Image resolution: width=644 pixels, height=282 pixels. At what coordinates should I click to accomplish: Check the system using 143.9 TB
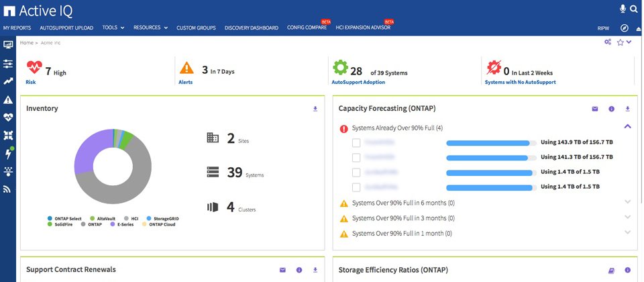coord(356,142)
